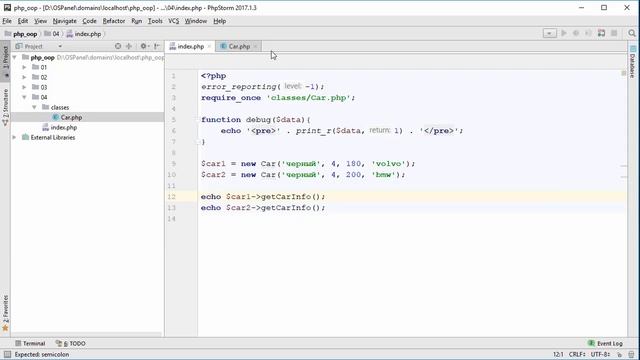Open the File menu
Image resolution: width=640 pixels, height=360 pixels.
pos(7,21)
